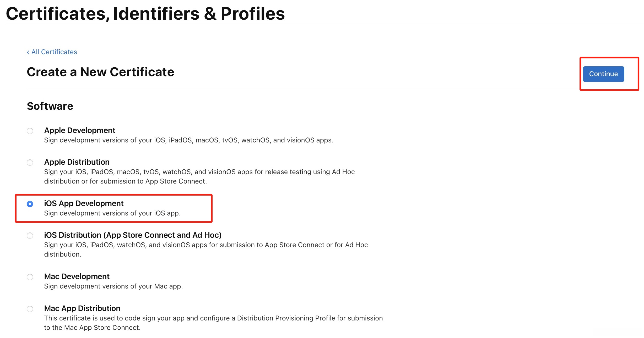The image size is (644, 338).
Task: Click the Certificates, Identifiers & Profiles page title
Action: tap(145, 14)
